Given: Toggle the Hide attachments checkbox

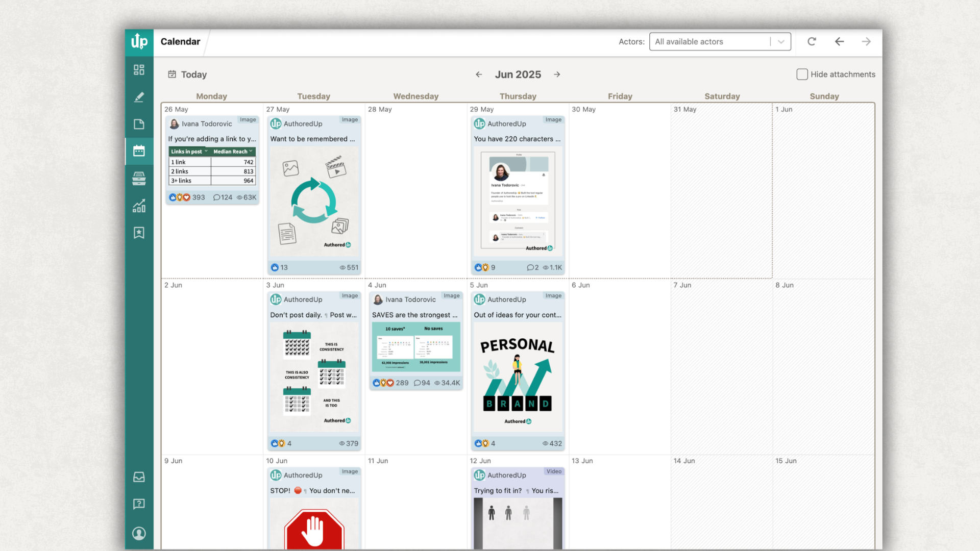Looking at the screenshot, I should click(x=802, y=74).
